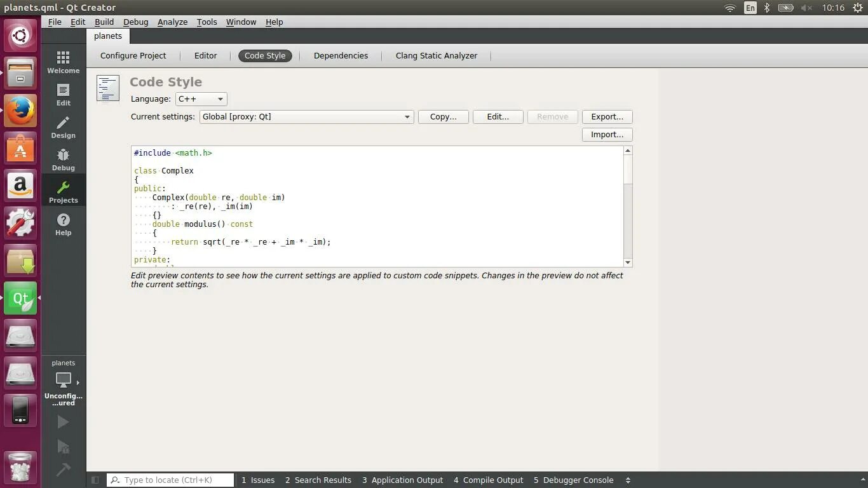Viewport: 868px width, 488px height.
Task: Open the Edit menu
Action: pyautogui.click(x=78, y=22)
